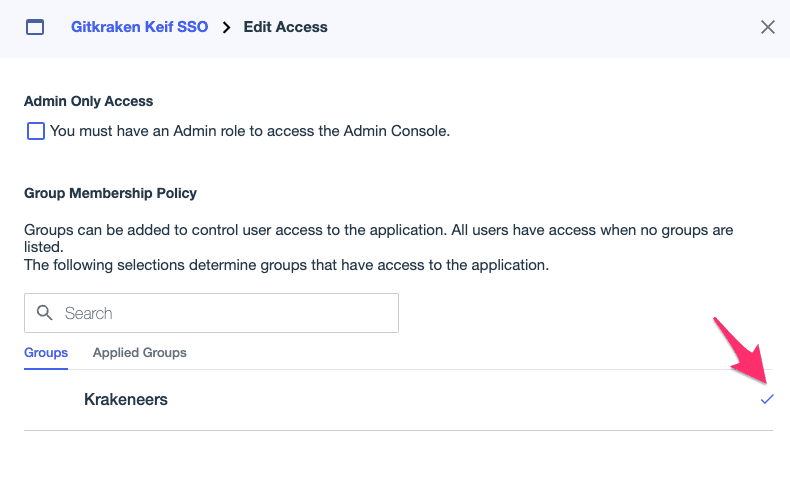Close the Edit Access panel

point(768,27)
